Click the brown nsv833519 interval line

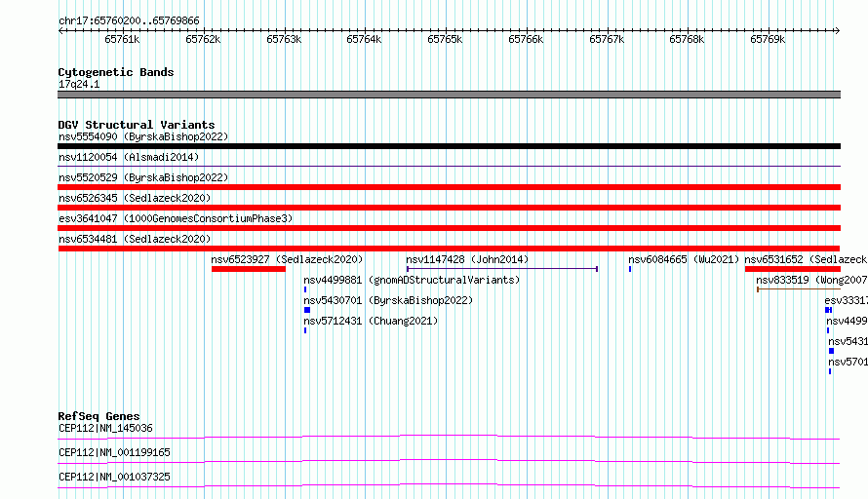799,289
